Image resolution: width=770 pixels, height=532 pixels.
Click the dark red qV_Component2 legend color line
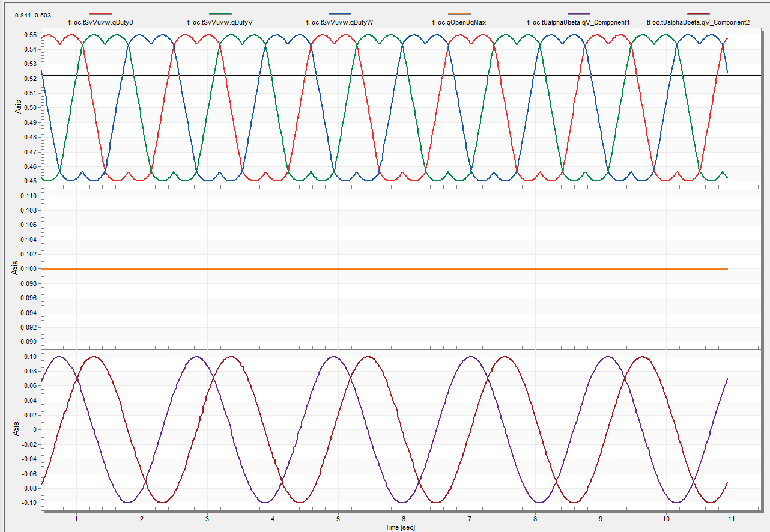click(x=699, y=13)
